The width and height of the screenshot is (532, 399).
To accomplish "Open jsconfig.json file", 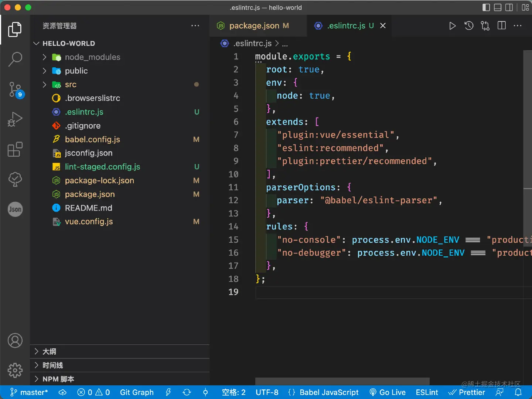I will click(120, 153).
